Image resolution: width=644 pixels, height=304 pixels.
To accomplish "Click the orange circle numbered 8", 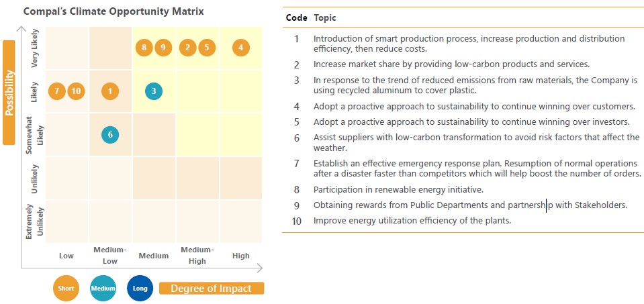I will [x=144, y=48].
